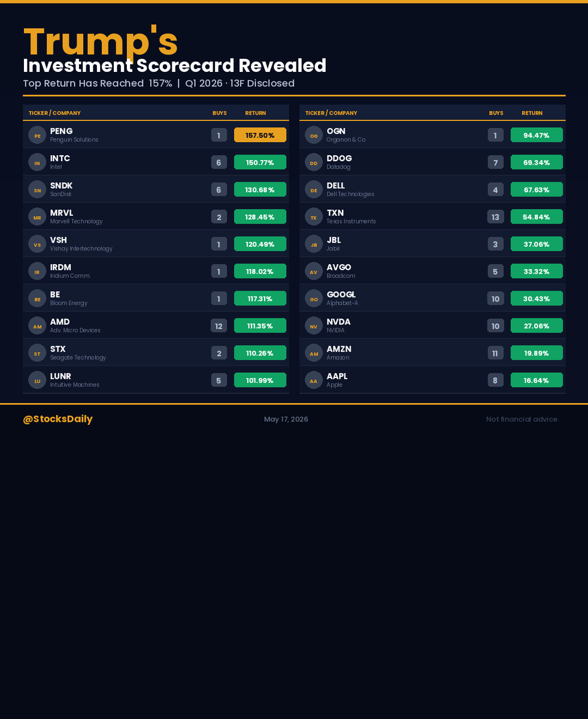Select the VSH ticker symbol
The width and height of the screenshot is (588, 719).
[58, 240]
